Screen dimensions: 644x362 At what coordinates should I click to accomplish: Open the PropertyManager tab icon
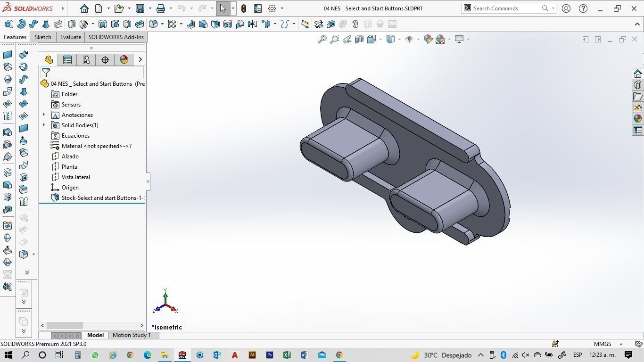(67, 59)
